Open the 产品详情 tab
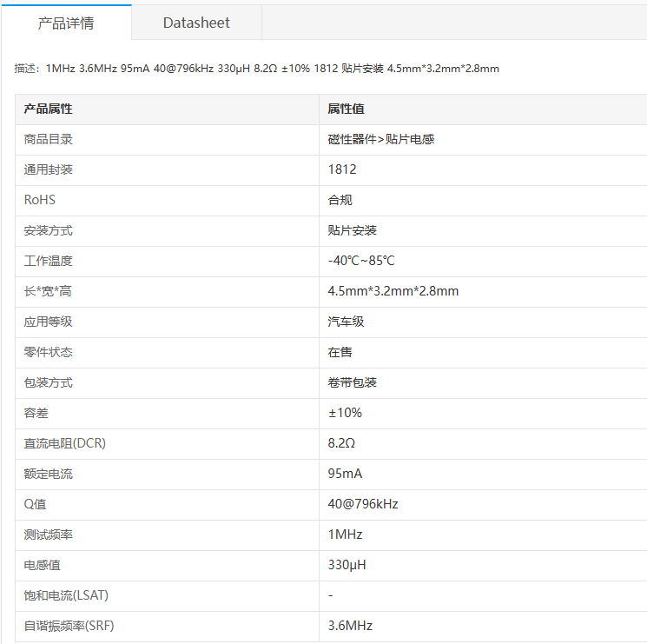This screenshot has height=644, width=647. (66, 23)
